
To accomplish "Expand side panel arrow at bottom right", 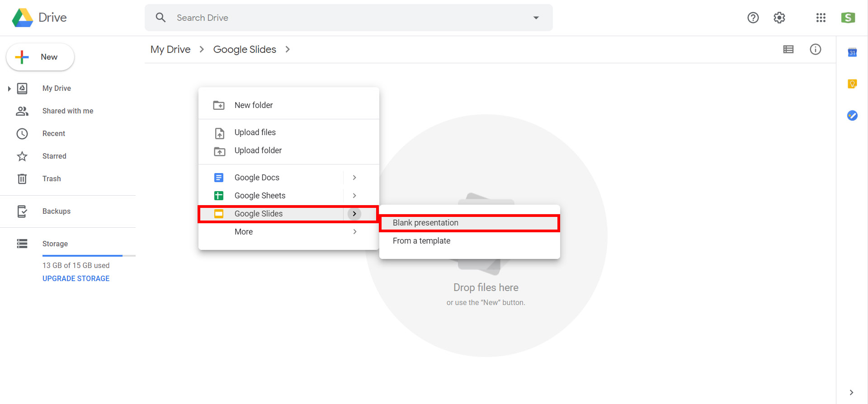I will [x=851, y=393].
